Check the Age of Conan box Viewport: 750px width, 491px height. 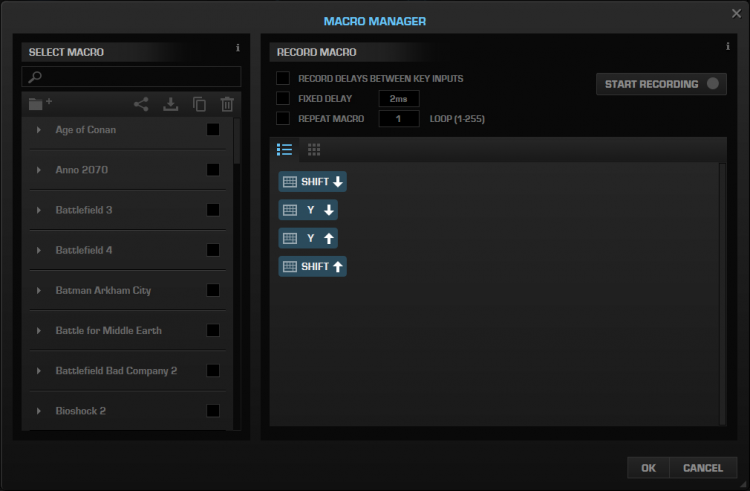(213, 130)
